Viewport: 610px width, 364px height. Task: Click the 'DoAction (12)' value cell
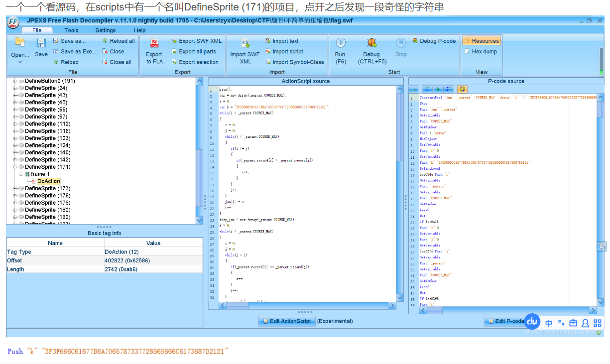[153, 252]
